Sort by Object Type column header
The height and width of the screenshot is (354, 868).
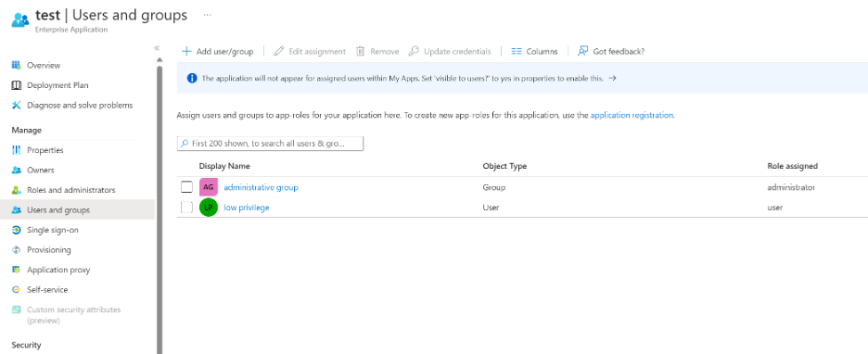point(504,166)
